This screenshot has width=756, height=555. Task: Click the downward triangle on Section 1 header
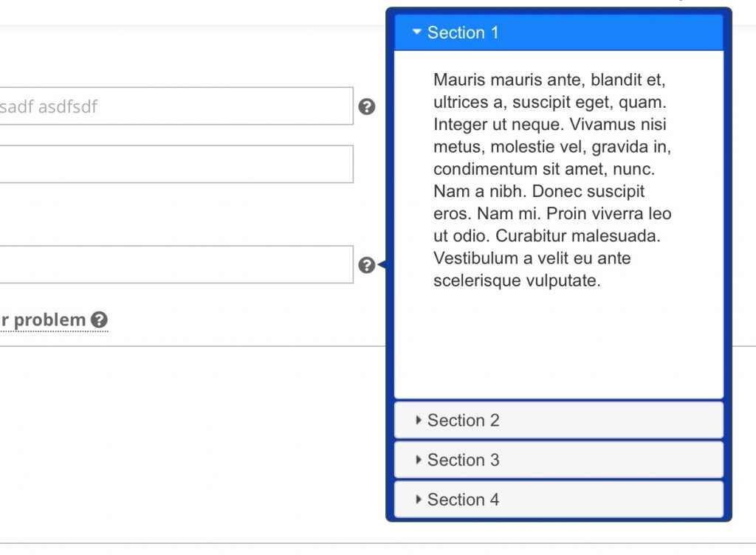[x=416, y=32]
